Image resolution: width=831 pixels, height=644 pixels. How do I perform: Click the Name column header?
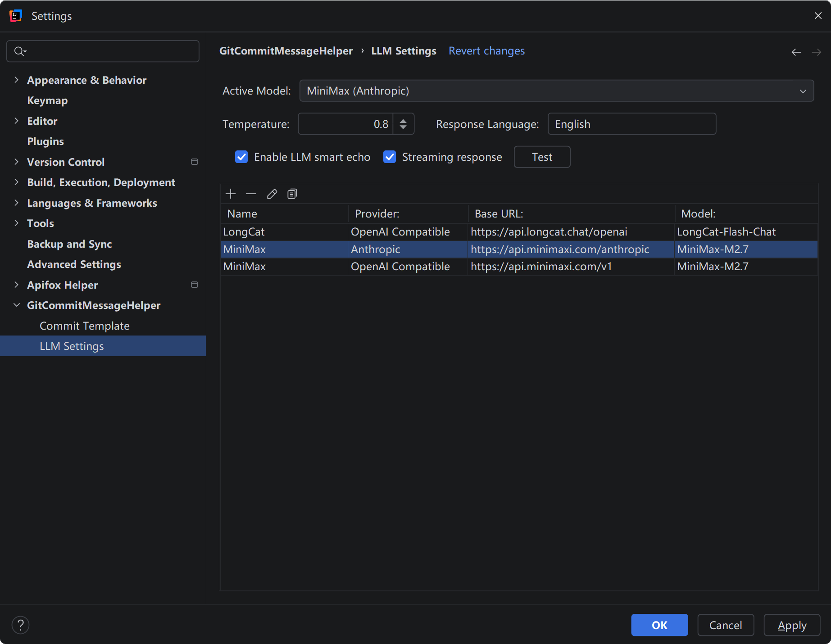(284, 213)
